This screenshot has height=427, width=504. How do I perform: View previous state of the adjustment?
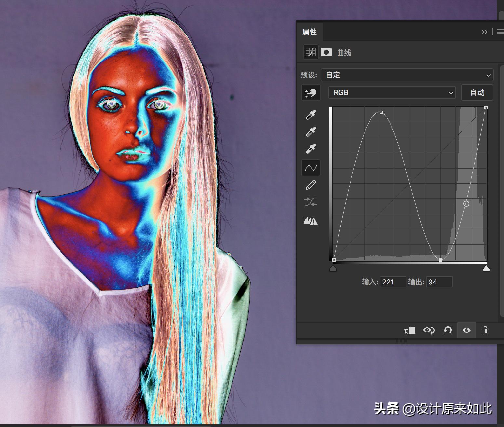click(429, 330)
